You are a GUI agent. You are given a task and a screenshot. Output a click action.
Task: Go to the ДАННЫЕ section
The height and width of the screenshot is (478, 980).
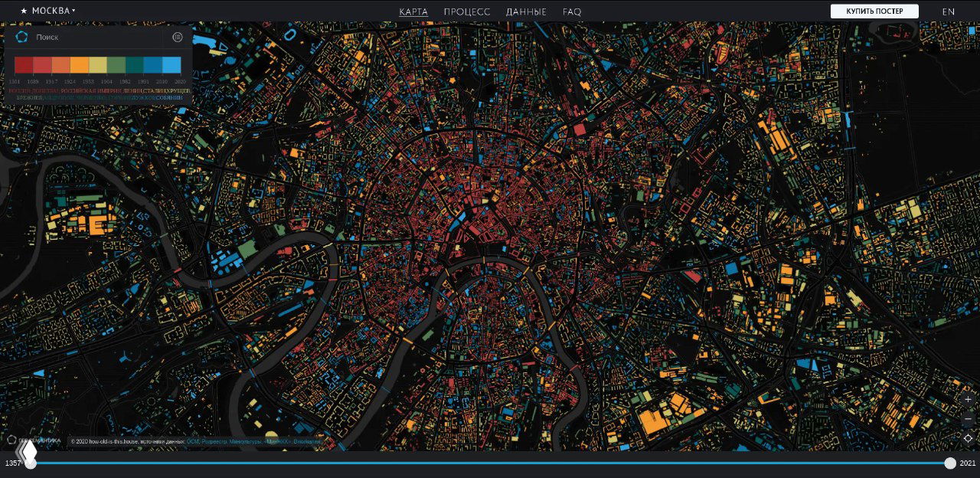(526, 11)
